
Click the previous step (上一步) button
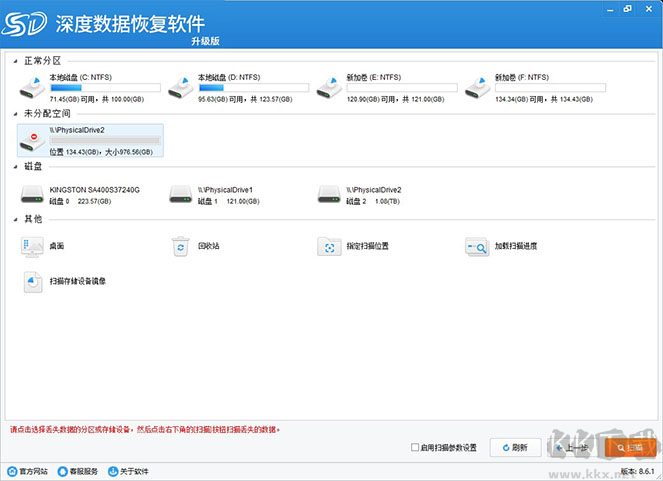[573, 448]
